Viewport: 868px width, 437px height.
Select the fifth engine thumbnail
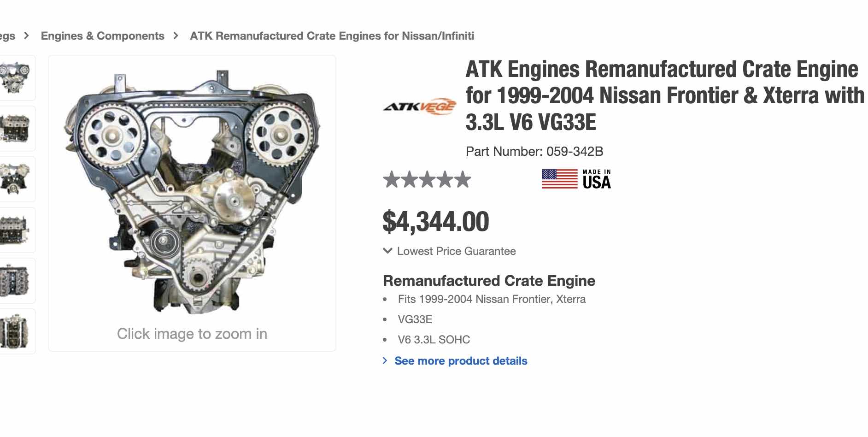(16, 281)
